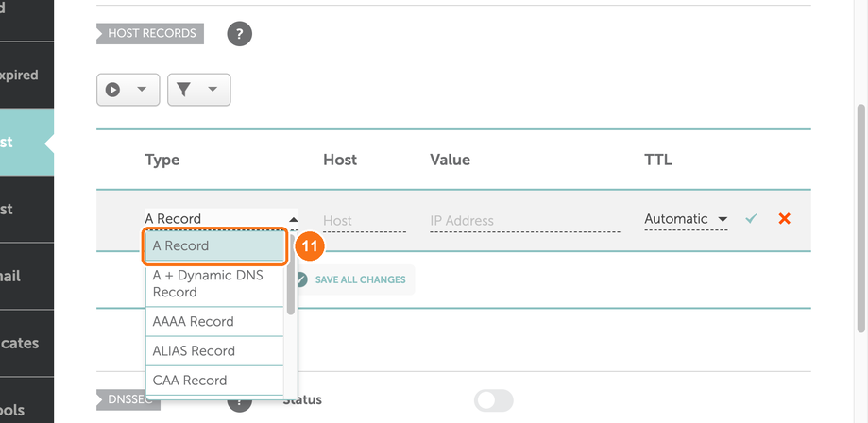
Task: Focus the Host input field
Action: 365,221
